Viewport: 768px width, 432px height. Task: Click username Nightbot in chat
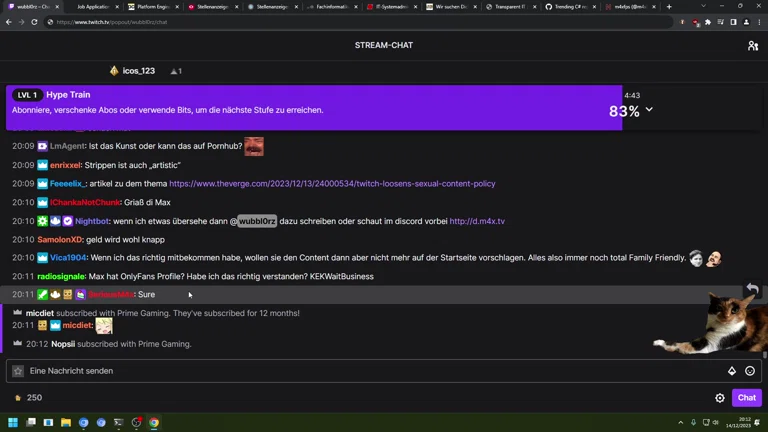coord(92,221)
